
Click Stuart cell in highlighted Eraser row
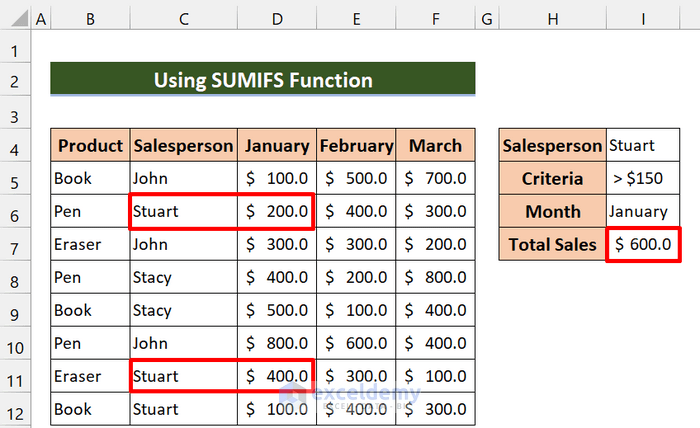click(x=183, y=376)
